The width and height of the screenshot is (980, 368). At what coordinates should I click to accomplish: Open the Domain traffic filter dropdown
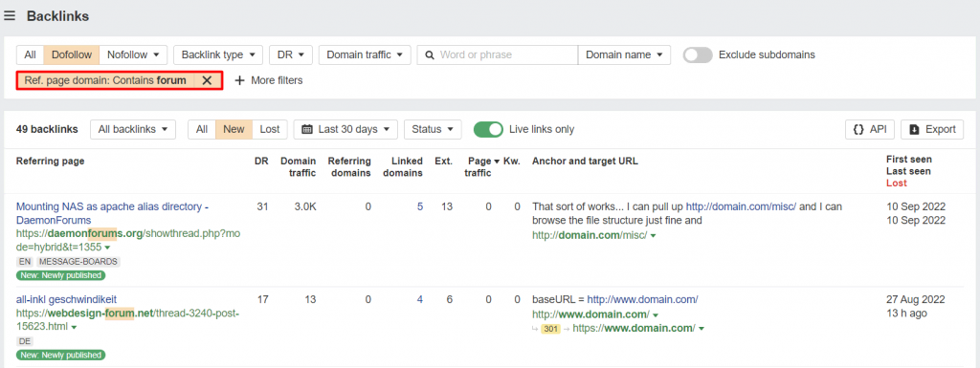click(x=365, y=54)
